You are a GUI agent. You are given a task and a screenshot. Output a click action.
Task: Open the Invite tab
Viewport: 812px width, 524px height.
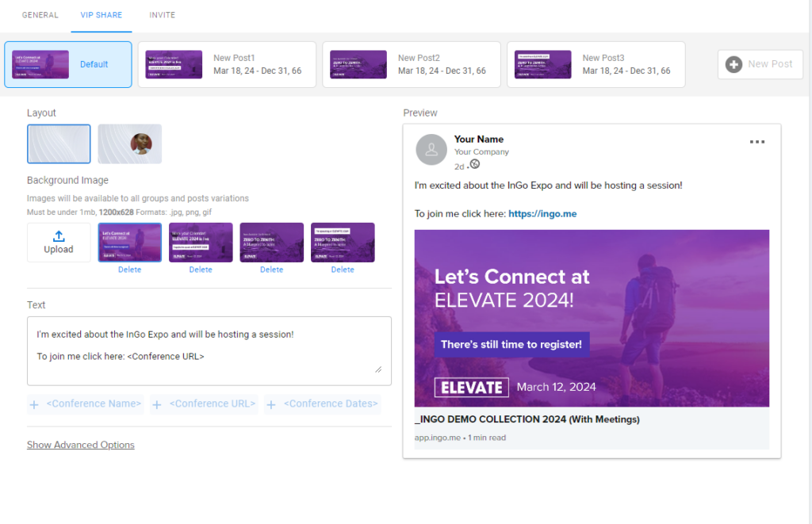[163, 15]
